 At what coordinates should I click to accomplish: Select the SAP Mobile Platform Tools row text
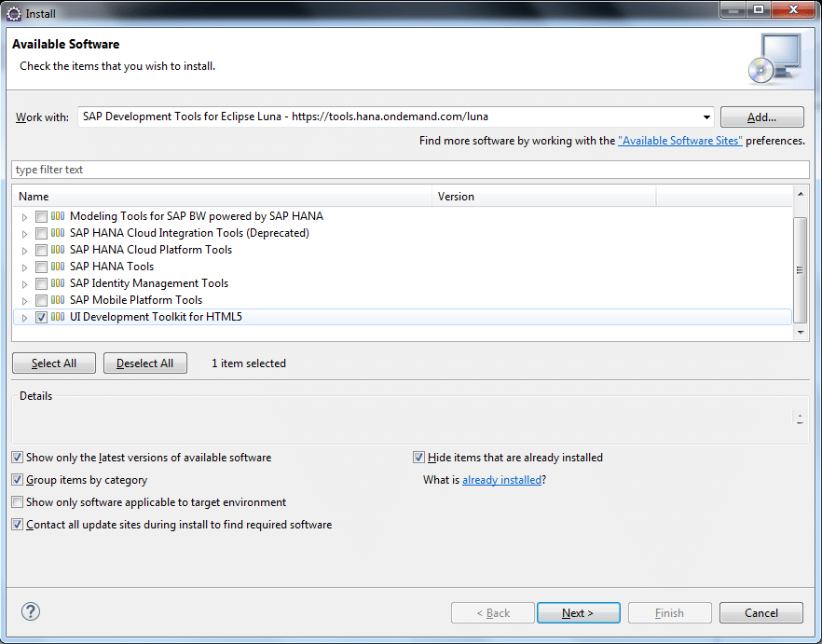(136, 300)
